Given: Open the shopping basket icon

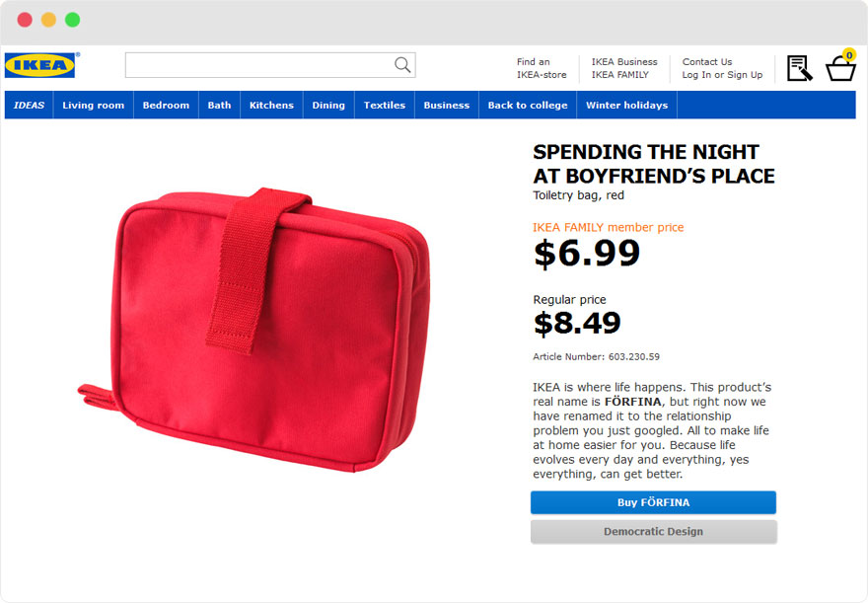Looking at the screenshot, I should (x=840, y=66).
